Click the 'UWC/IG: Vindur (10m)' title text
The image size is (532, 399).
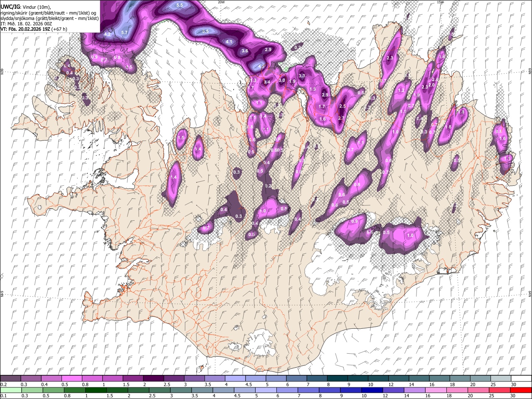(x=26, y=7)
